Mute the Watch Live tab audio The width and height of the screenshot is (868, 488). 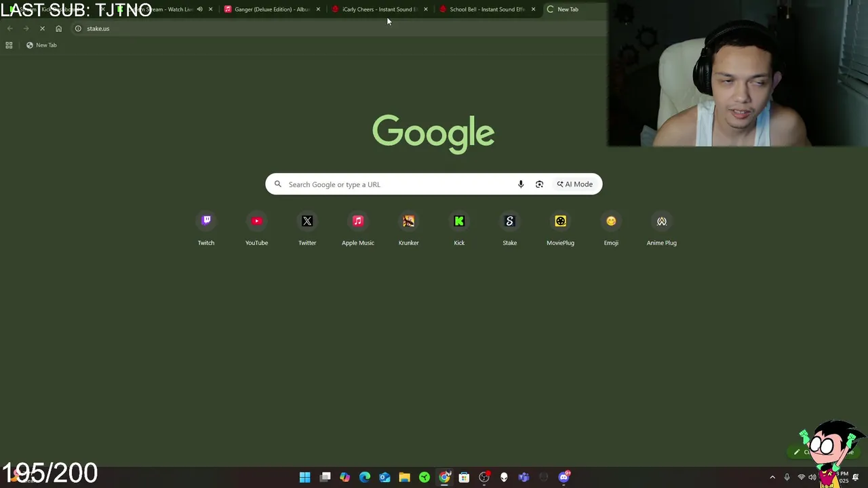click(x=199, y=9)
